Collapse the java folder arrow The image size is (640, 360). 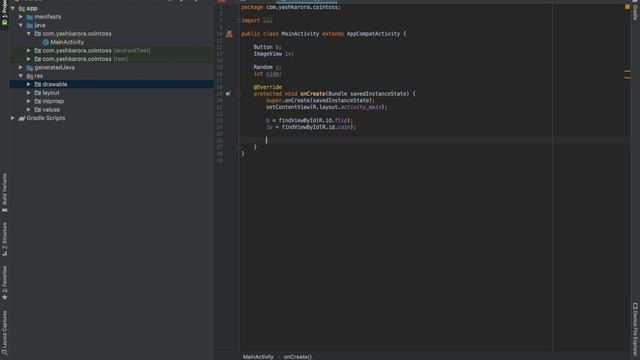[x=21, y=25]
